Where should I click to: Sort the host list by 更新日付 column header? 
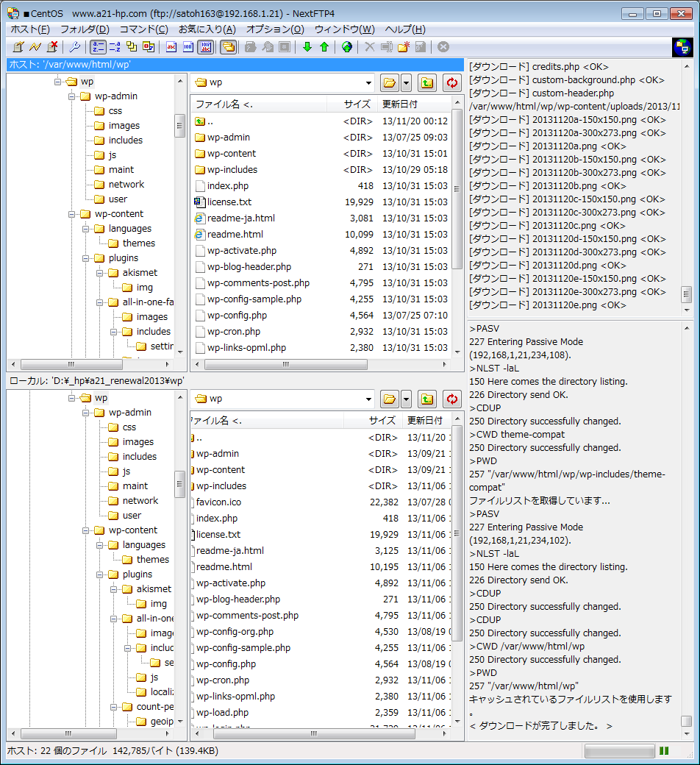(415, 104)
